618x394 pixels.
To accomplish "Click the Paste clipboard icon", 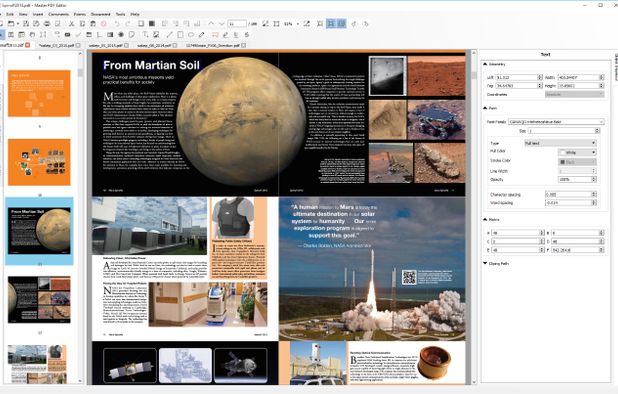I will (x=93, y=24).
